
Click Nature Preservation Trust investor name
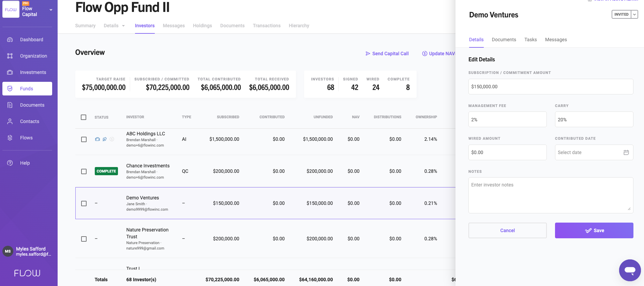tap(147, 233)
